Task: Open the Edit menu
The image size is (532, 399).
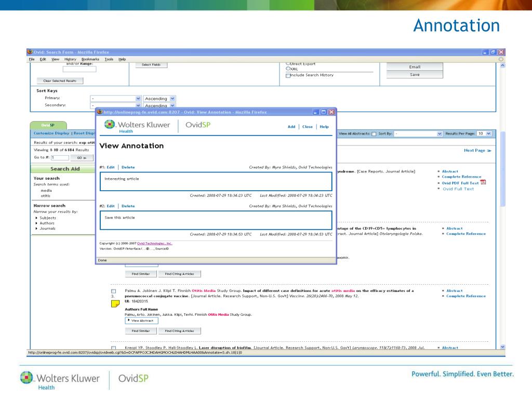Action: (43, 59)
